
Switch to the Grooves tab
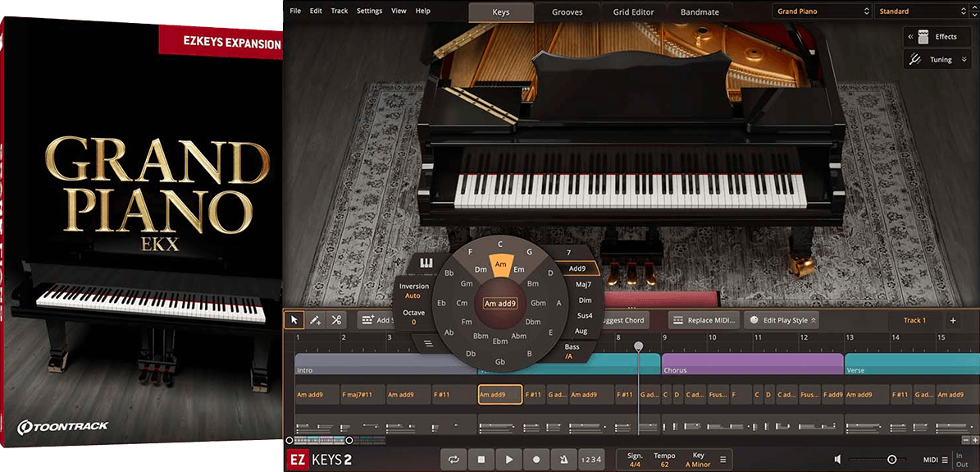[567, 11]
